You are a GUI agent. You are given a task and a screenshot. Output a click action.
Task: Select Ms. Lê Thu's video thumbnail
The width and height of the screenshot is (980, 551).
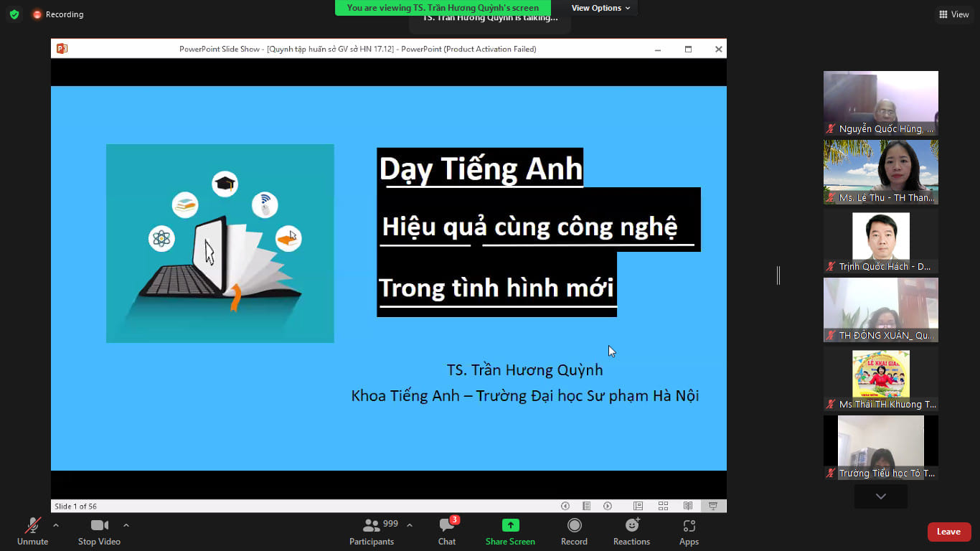click(x=880, y=171)
